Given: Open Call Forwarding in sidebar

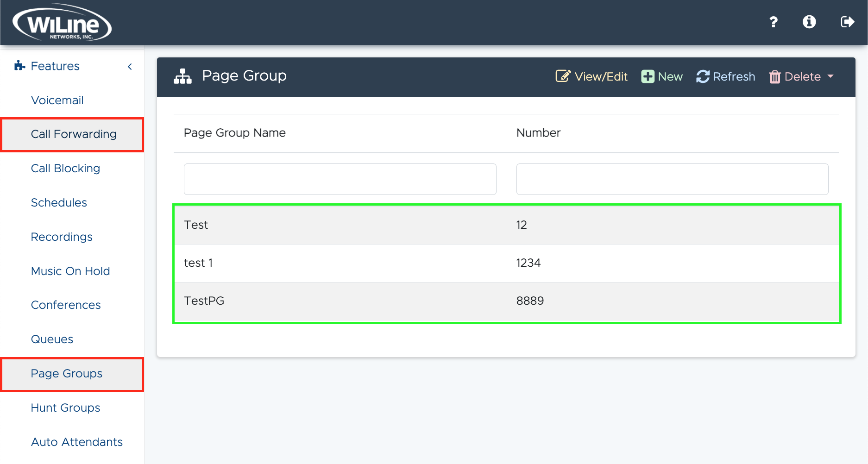Looking at the screenshot, I should click(x=74, y=134).
